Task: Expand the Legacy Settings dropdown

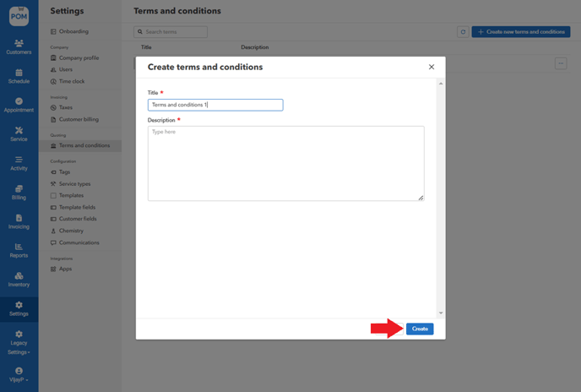Action: 19,342
